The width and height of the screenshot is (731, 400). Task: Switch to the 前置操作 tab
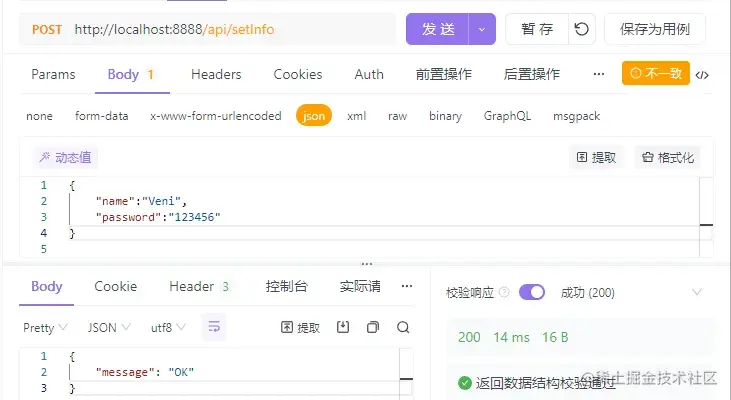point(443,75)
